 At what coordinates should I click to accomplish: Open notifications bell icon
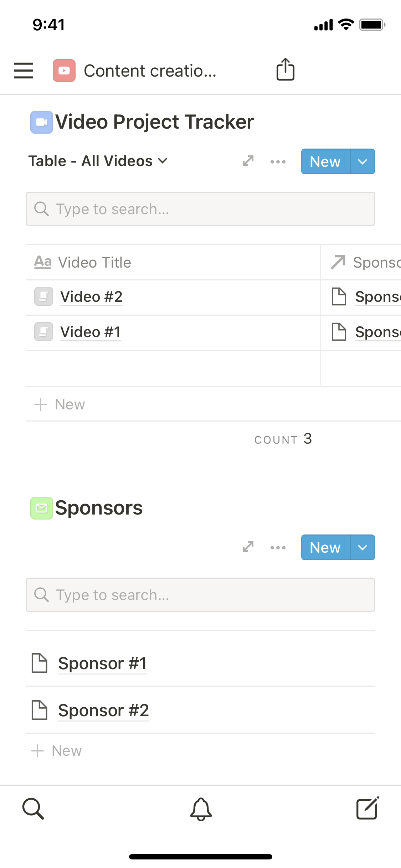coord(201,809)
